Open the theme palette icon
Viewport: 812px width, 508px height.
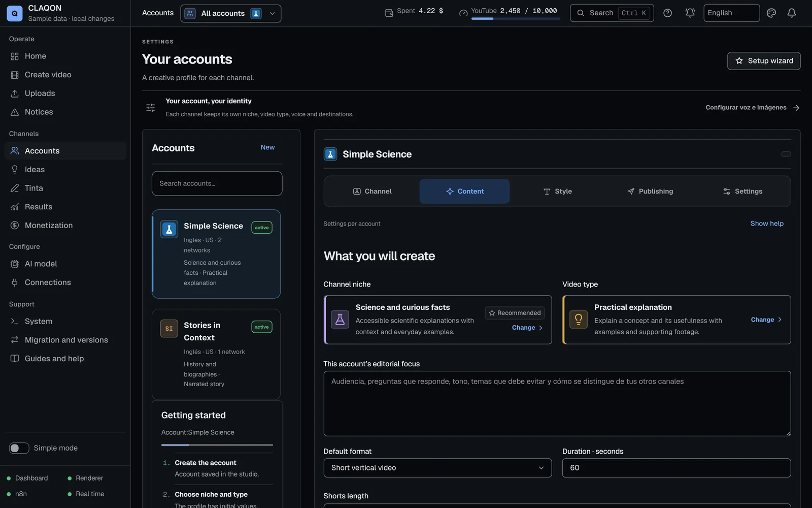[771, 13]
